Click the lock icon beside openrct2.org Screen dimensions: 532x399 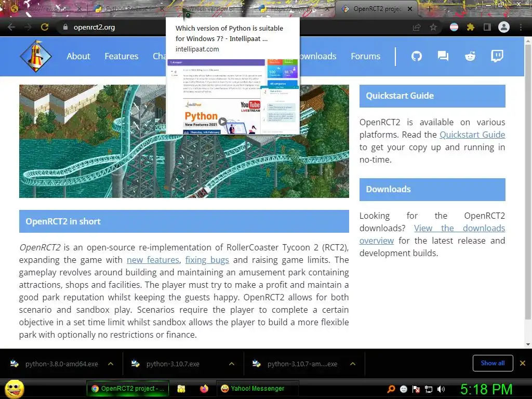(65, 27)
